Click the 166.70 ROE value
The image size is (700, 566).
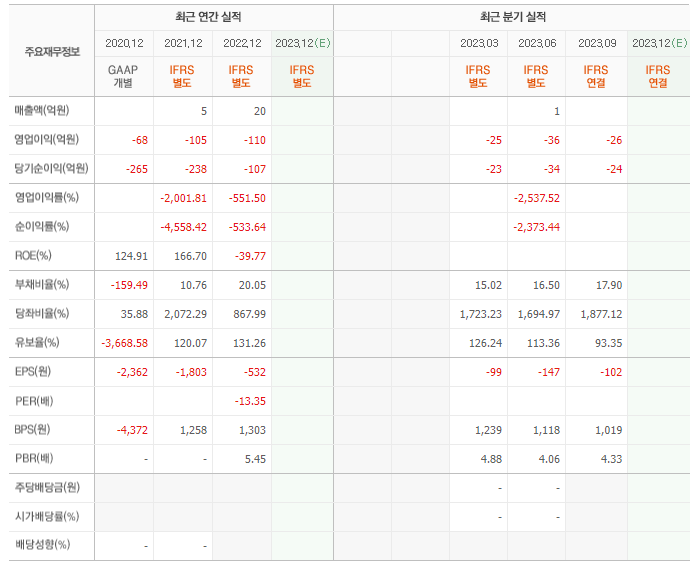191,256
